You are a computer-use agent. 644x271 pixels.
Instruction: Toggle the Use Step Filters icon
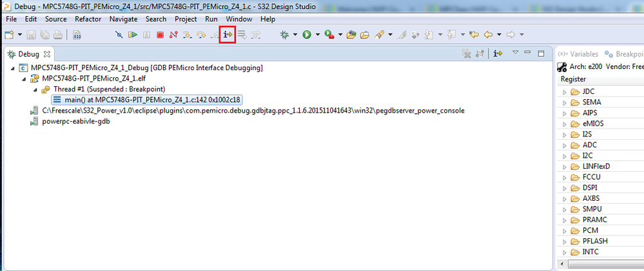tap(256, 35)
